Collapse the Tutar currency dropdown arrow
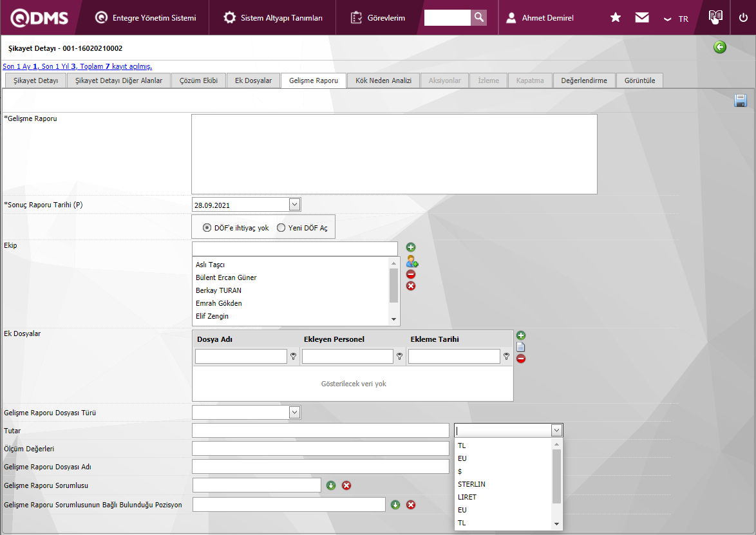The height and width of the screenshot is (535, 756). (x=556, y=430)
